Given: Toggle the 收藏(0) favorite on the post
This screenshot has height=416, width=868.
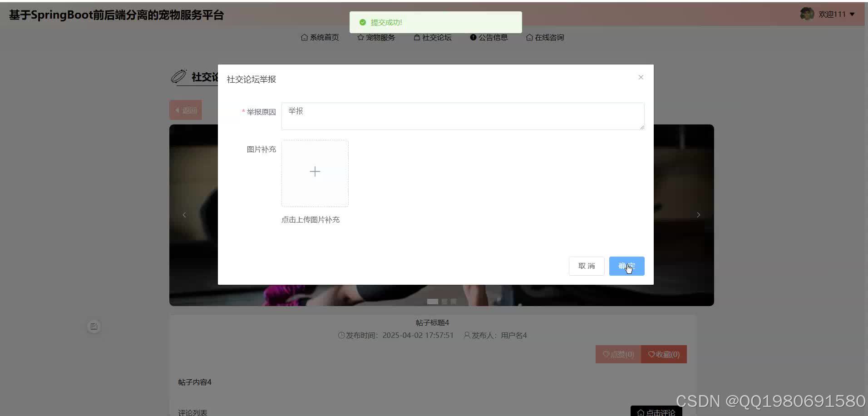Looking at the screenshot, I should click(x=664, y=354).
